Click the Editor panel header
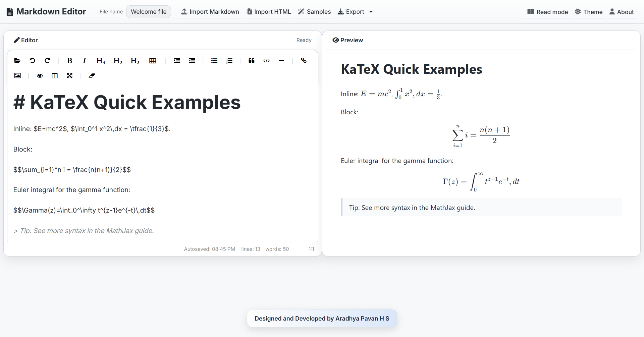Viewport: 644px width, 337px height. pyautogui.click(x=25, y=40)
